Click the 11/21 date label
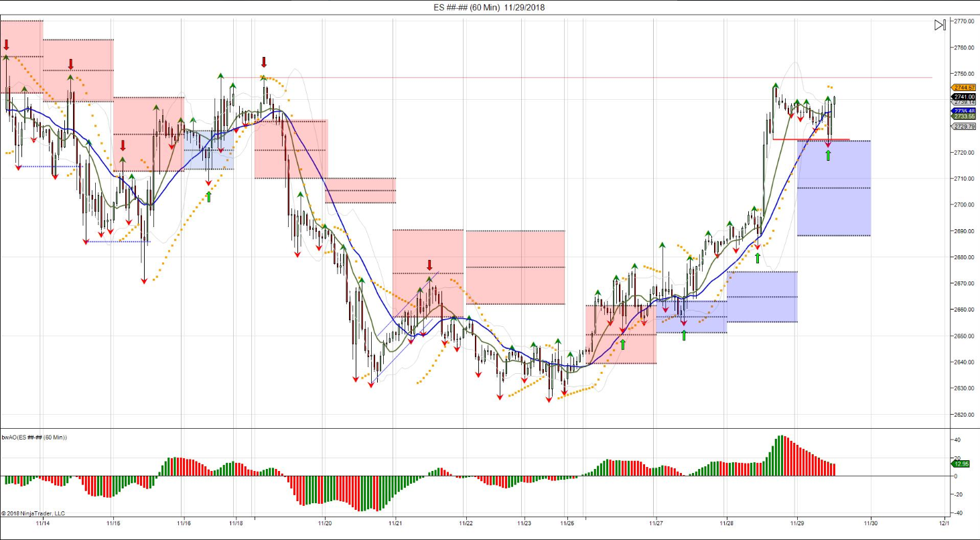Viewport: 980px width, 540px height. click(395, 523)
